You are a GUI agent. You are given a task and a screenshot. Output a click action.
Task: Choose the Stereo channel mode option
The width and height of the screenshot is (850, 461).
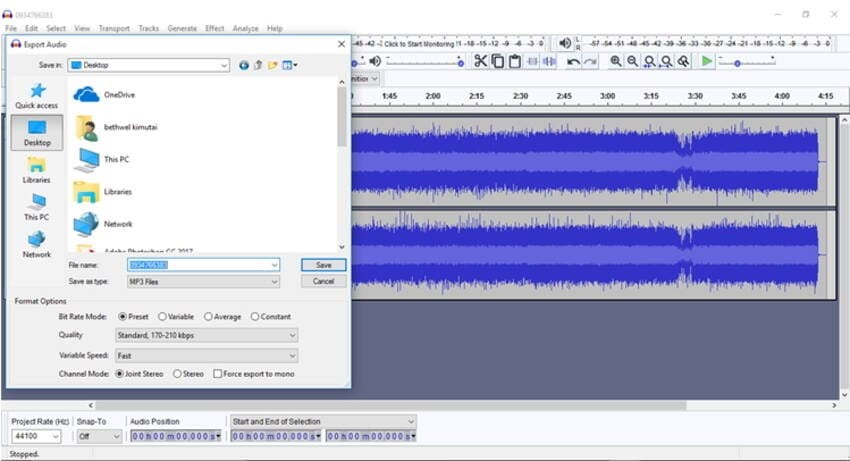[178, 374]
